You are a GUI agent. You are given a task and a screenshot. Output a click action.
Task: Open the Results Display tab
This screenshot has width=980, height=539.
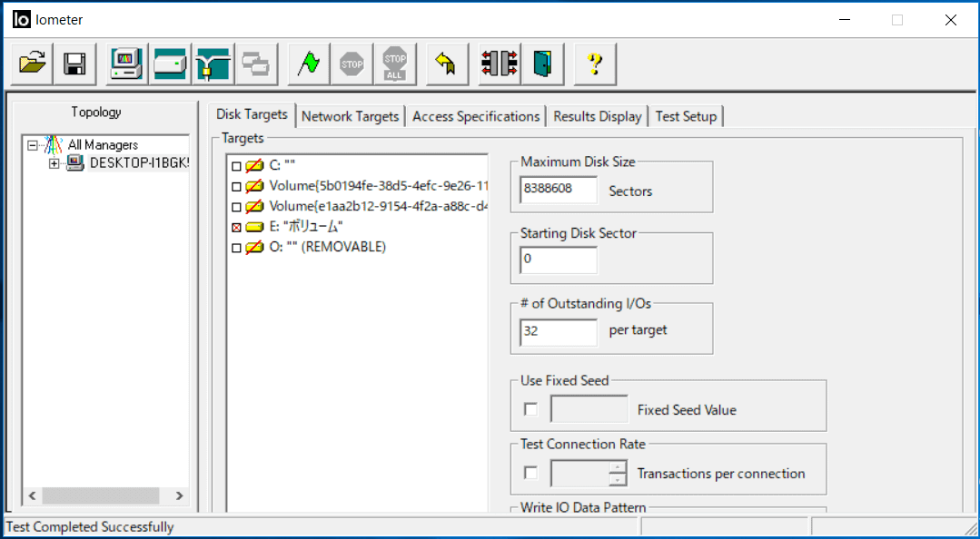tap(598, 116)
